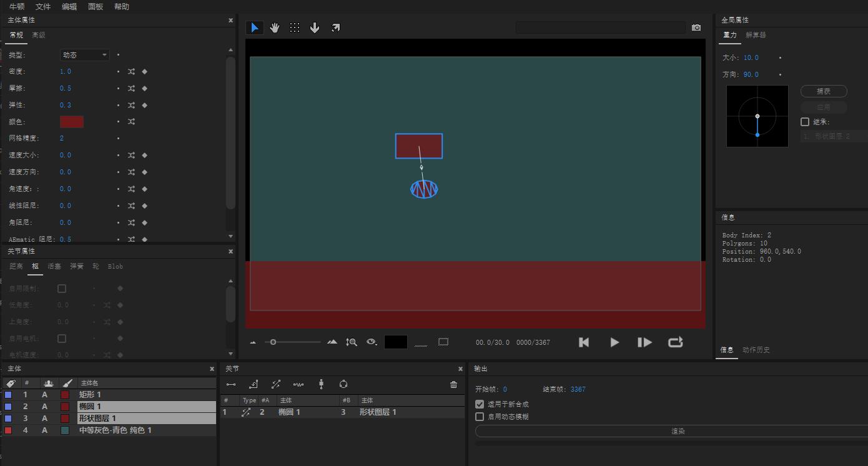This screenshot has height=466, width=868.
Task: Close the 主体属性 panel
Action: coord(230,21)
